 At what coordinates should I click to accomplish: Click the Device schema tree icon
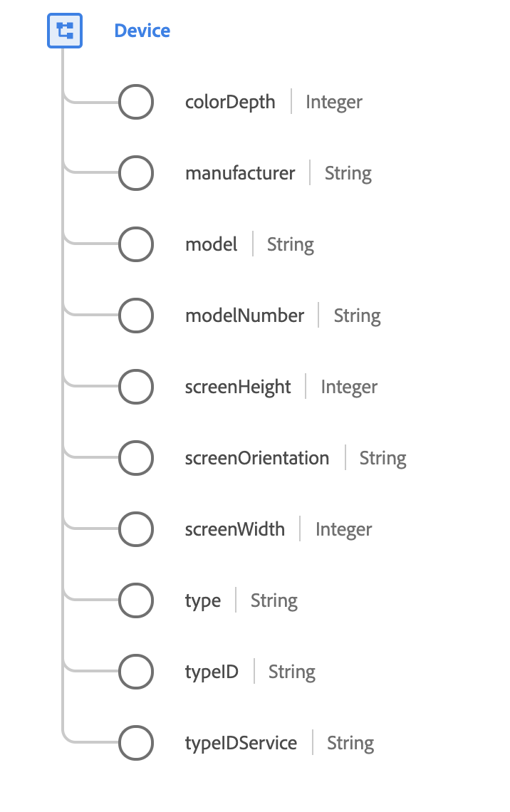pos(65,31)
